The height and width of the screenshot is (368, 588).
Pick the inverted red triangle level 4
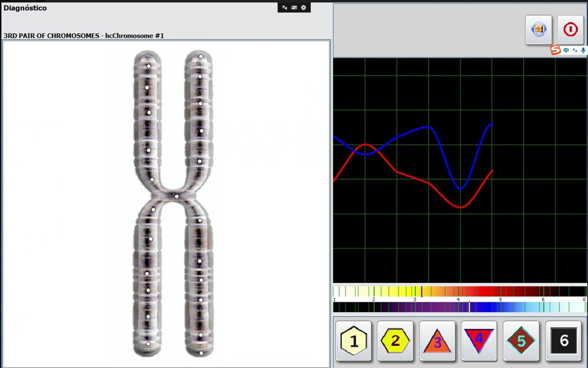tap(478, 341)
